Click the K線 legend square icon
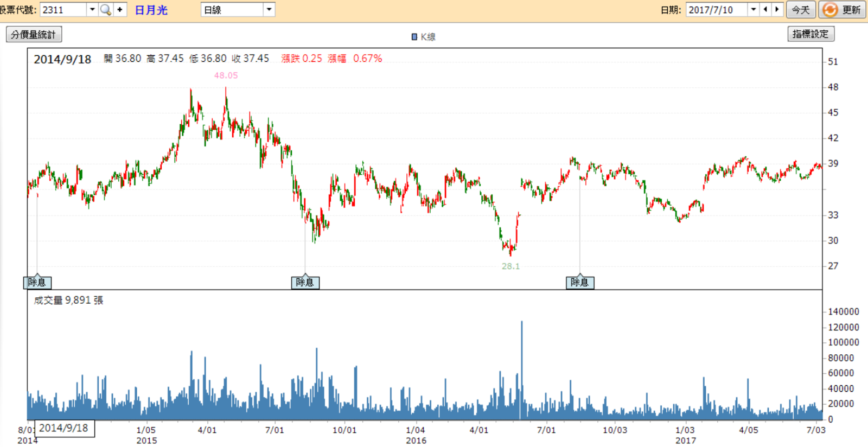Viewport: 868px width, 447px height. coord(414,37)
